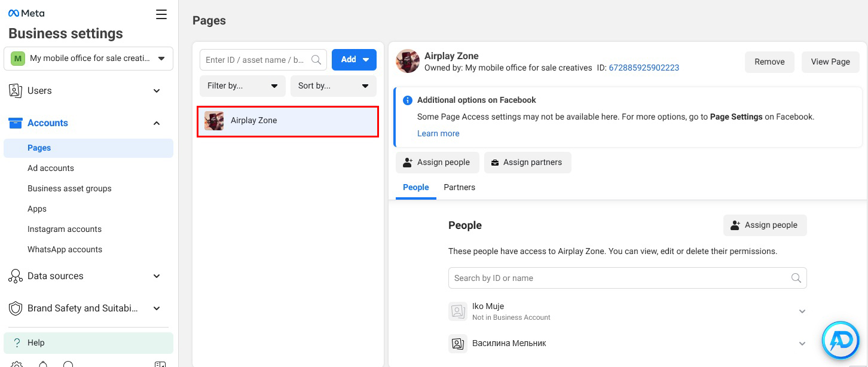Collapse the sidebar with the hamburger menu
This screenshot has height=367, width=868.
pyautogui.click(x=161, y=14)
